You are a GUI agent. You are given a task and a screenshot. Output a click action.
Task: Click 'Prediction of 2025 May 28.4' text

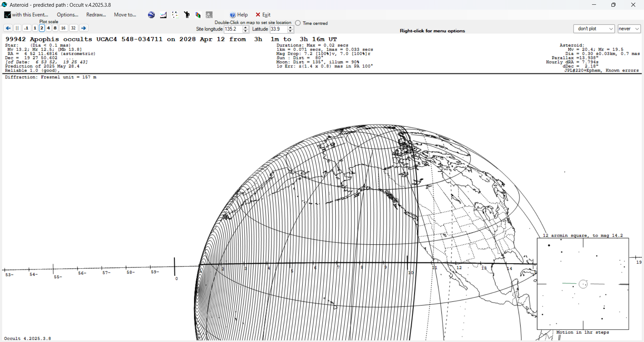(42, 66)
